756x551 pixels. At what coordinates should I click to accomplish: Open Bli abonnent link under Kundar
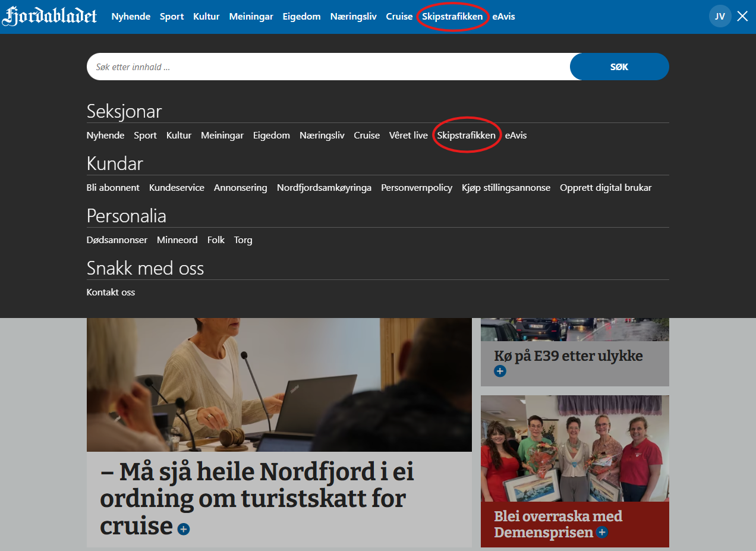pyautogui.click(x=113, y=188)
